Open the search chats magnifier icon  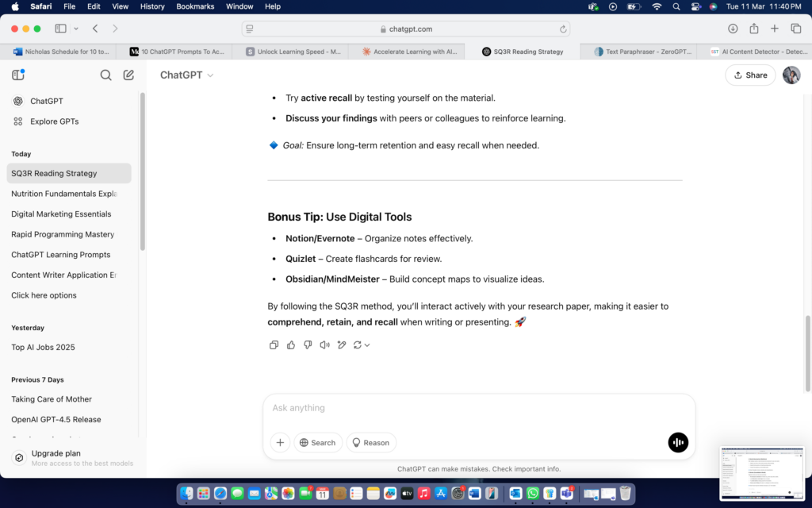(x=105, y=75)
